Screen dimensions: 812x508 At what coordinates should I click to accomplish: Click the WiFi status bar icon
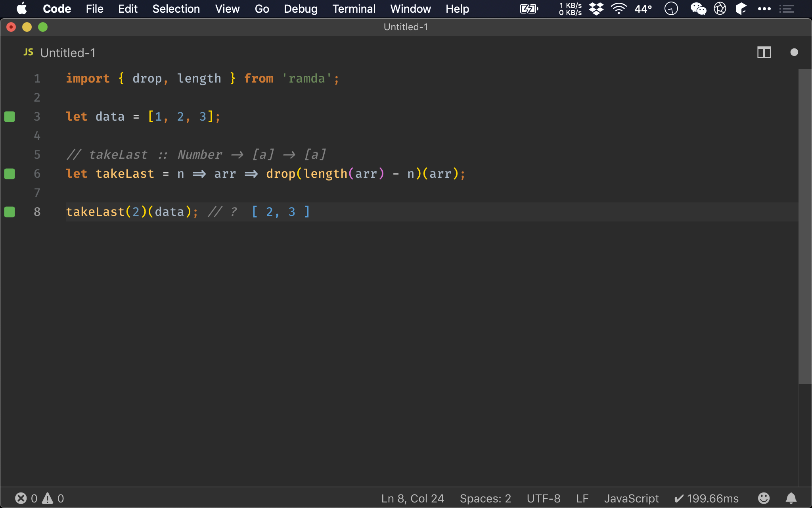[x=618, y=9]
